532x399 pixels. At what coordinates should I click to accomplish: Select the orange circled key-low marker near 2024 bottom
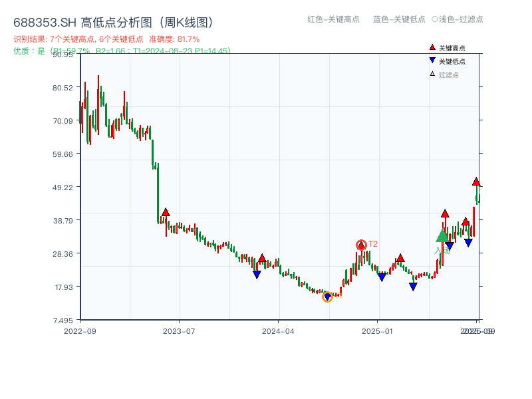point(327,297)
